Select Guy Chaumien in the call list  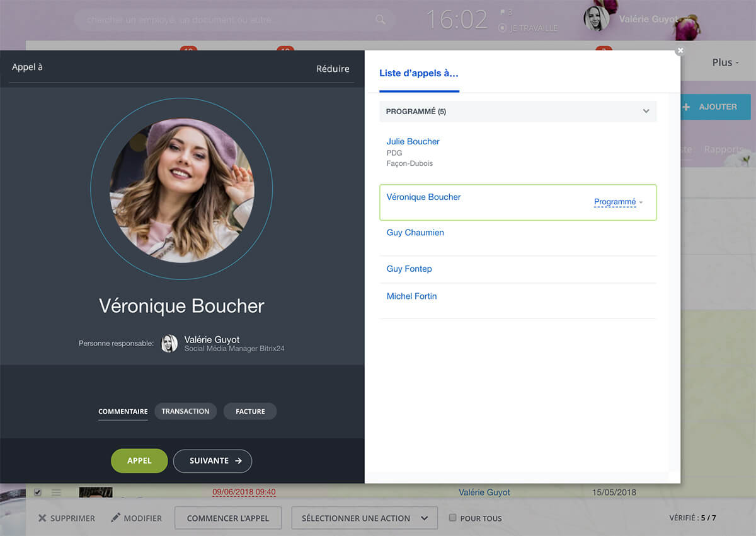(x=415, y=233)
